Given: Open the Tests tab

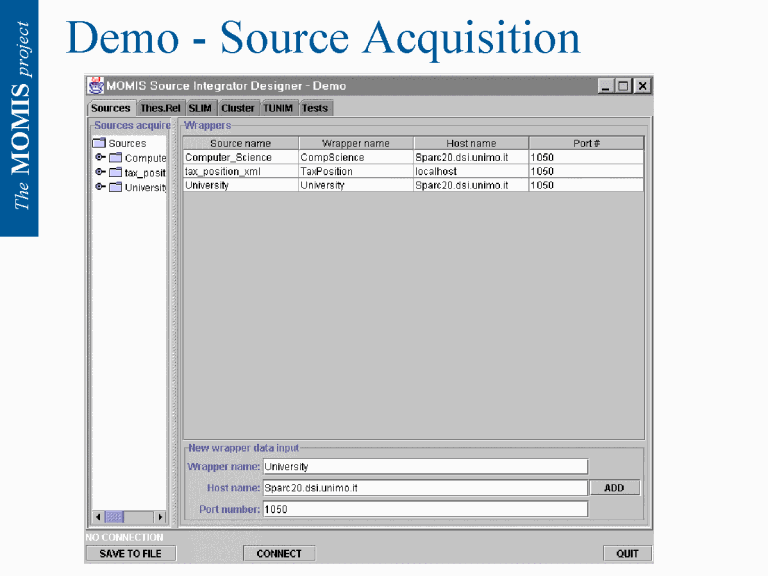Looking at the screenshot, I should point(315,108).
